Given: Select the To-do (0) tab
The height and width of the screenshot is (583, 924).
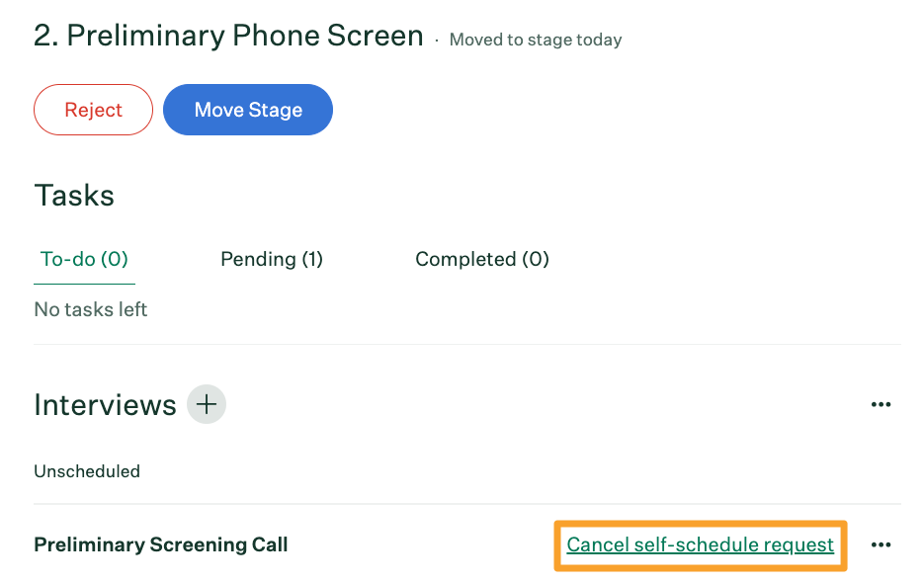Looking at the screenshot, I should (84, 259).
